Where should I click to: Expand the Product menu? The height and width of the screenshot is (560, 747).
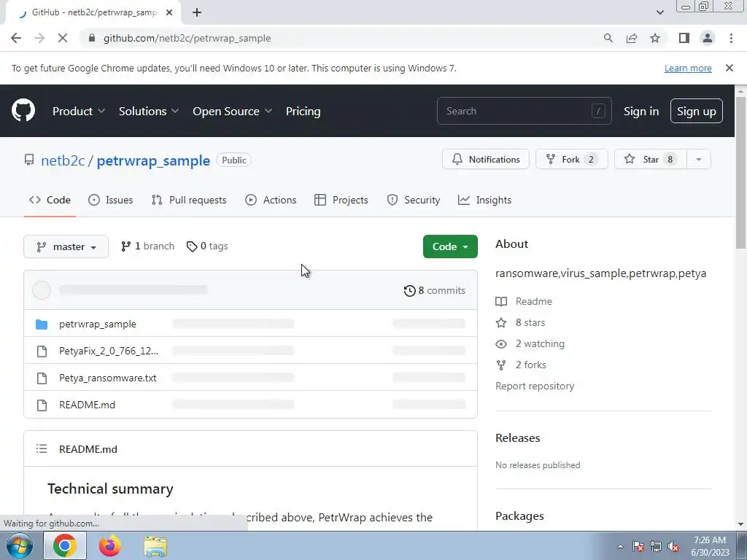pyautogui.click(x=79, y=111)
